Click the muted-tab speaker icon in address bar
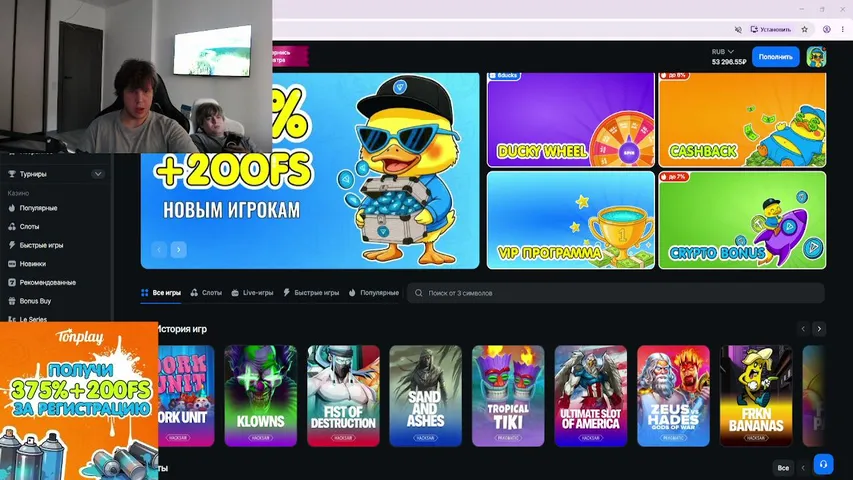 coord(738,29)
